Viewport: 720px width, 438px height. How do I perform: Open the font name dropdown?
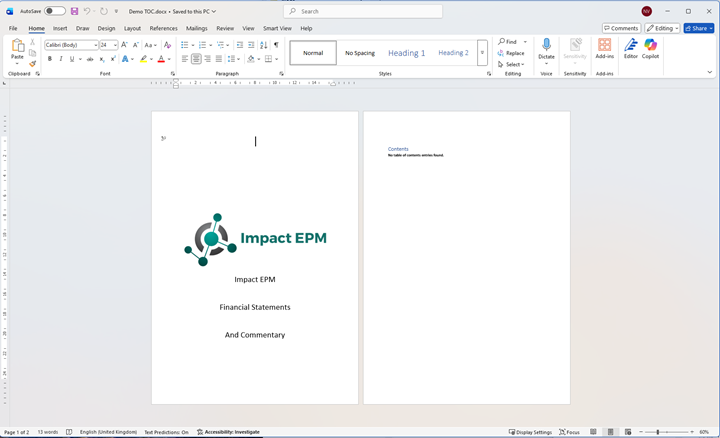96,45
